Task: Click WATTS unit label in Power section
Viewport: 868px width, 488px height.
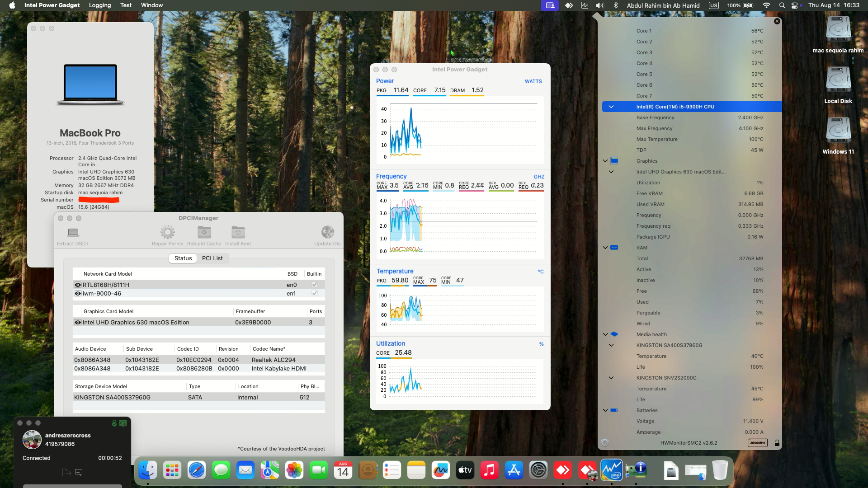Action: [x=533, y=81]
